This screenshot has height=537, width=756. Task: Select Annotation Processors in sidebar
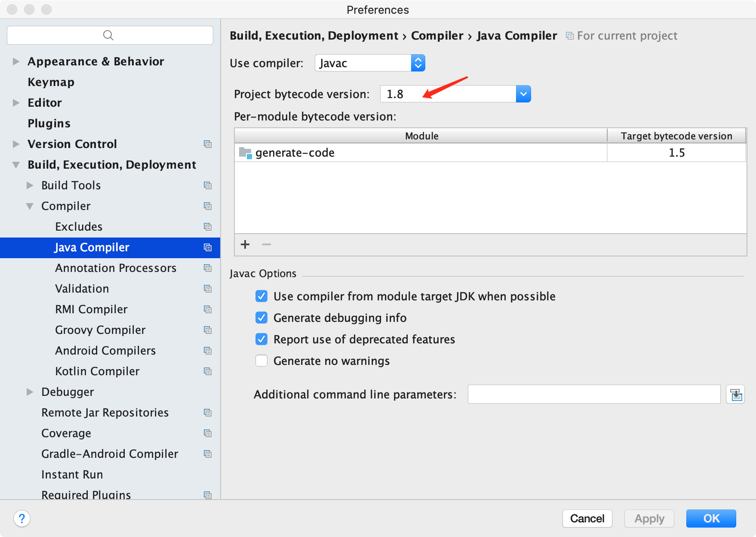(x=115, y=268)
